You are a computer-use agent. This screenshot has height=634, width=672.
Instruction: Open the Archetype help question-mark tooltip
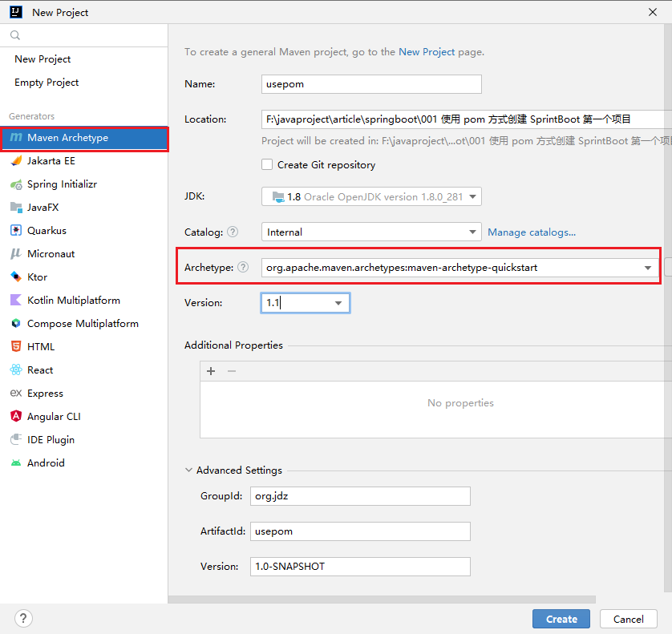(x=243, y=268)
